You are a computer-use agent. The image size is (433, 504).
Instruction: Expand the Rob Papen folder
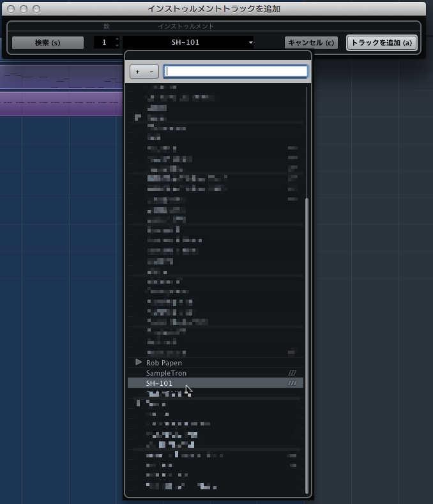pos(139,362)
